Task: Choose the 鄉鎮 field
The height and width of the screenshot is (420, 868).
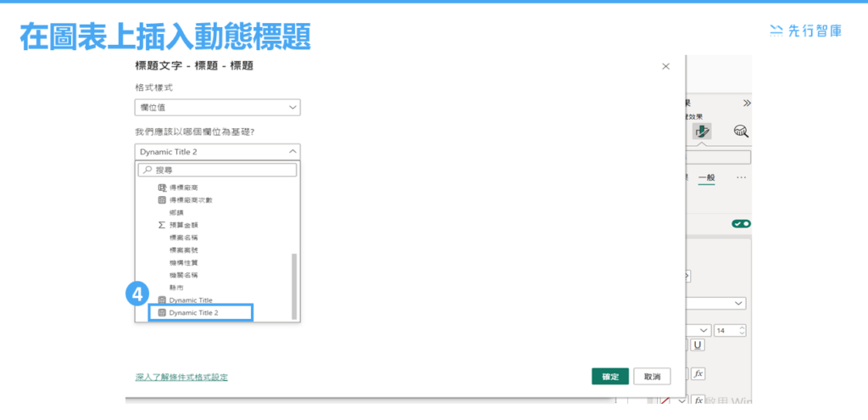Action: (176, 212)
